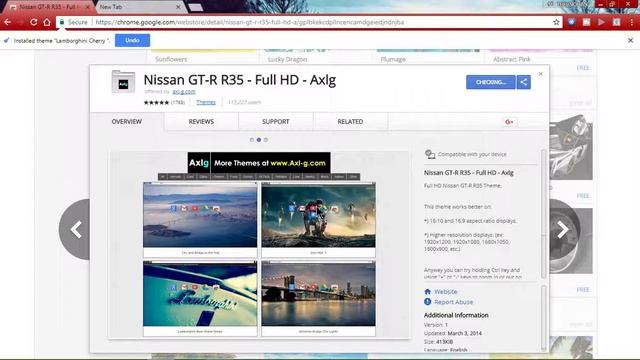Screen dimensions: 640x360
Task: Select first screenshot carousel dot
Action: coord(252,140)
